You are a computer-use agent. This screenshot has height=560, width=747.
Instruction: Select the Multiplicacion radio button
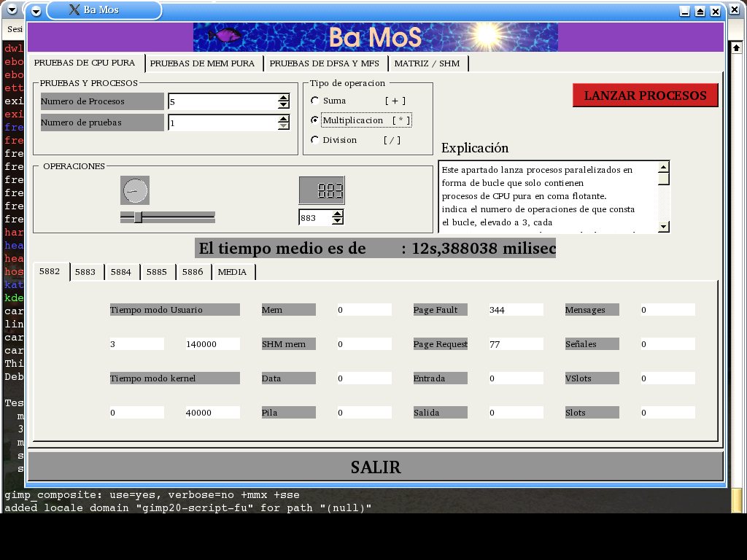point(314,120)
